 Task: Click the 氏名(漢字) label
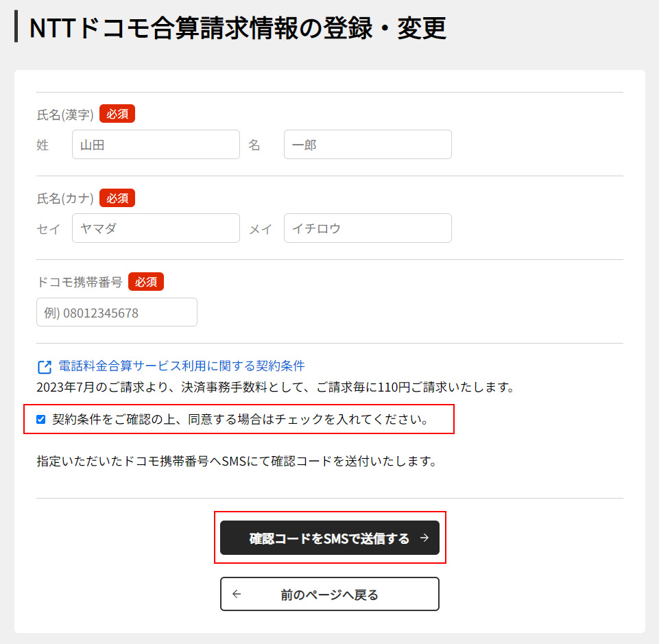click(x=65, y=115)
